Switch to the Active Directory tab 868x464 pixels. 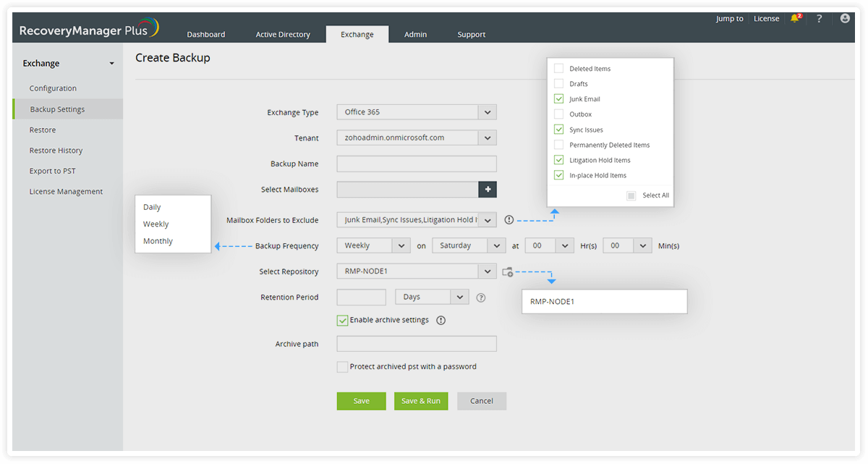[283, 34]
